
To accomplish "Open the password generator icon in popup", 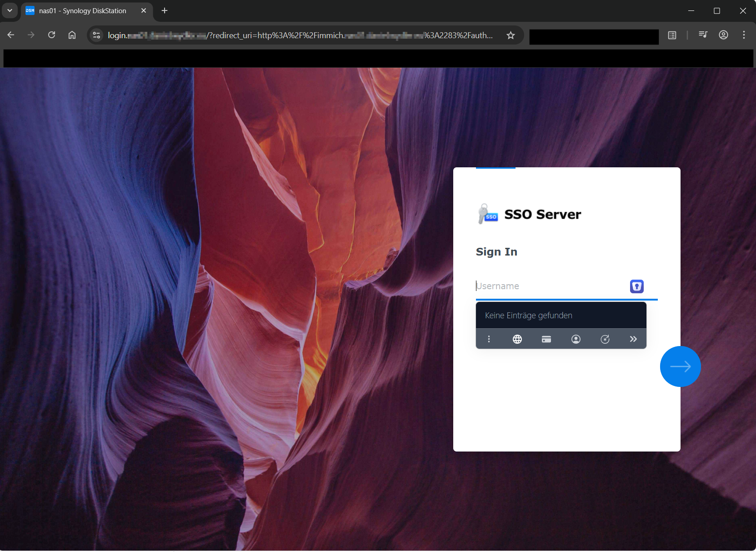I will click(x=605, y=339).
